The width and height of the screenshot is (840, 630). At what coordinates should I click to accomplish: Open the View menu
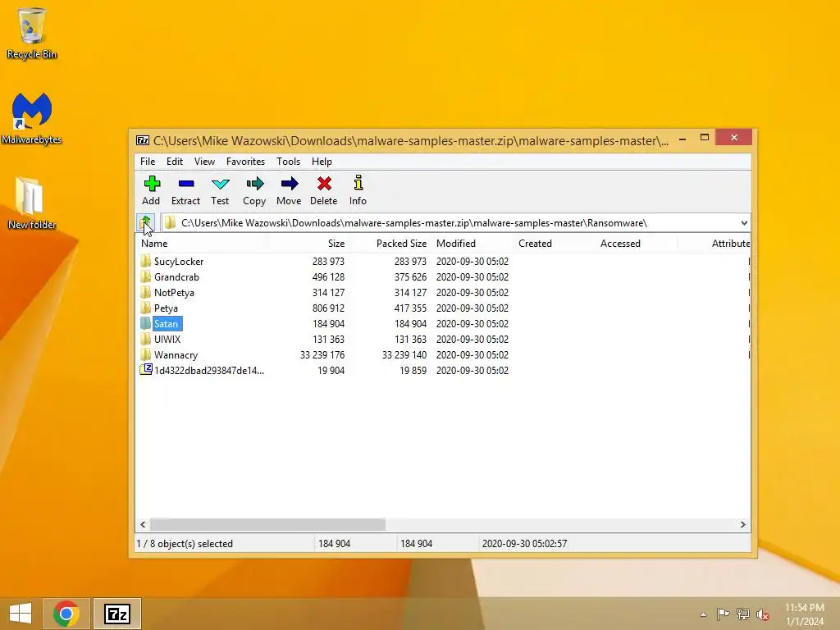tap(204, 162)
